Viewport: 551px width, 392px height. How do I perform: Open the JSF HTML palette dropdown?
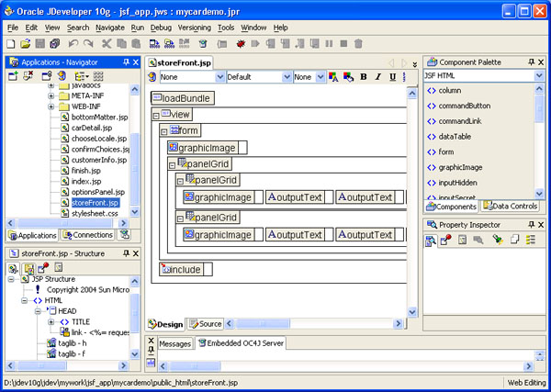point(539,75)
